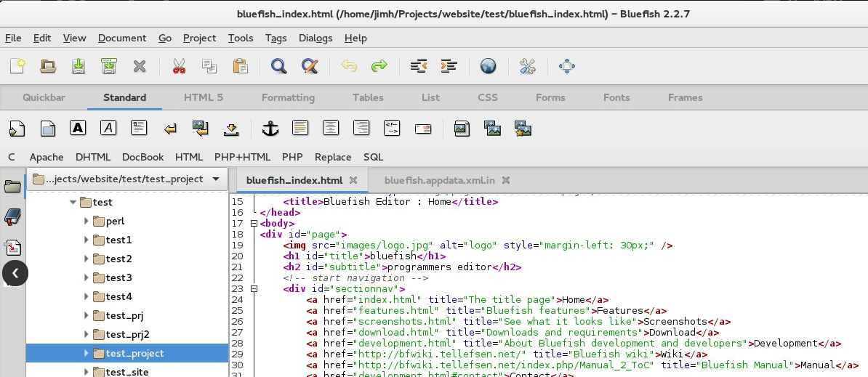Cut selection with the scissors icon

tap(179, 66)
